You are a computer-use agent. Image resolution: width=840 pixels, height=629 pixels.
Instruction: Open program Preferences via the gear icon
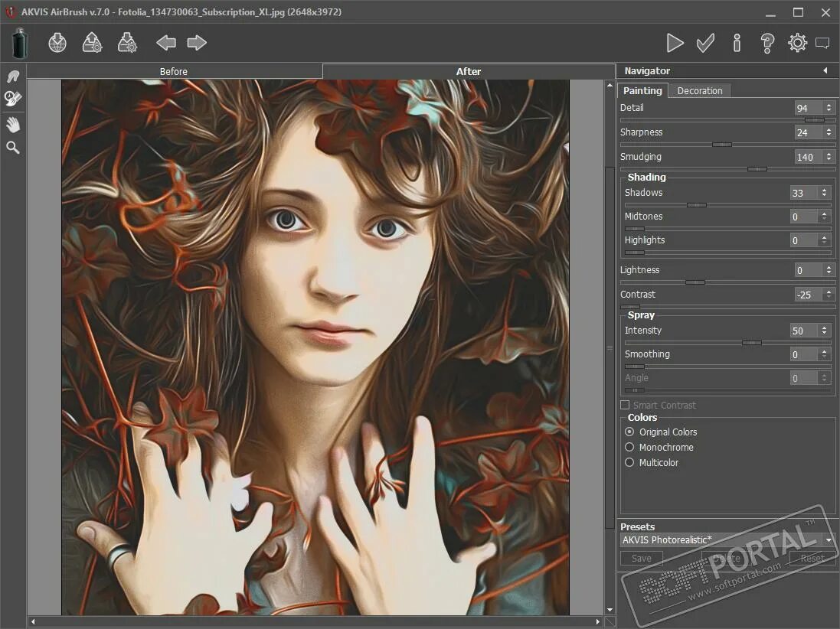coord(797,43)
